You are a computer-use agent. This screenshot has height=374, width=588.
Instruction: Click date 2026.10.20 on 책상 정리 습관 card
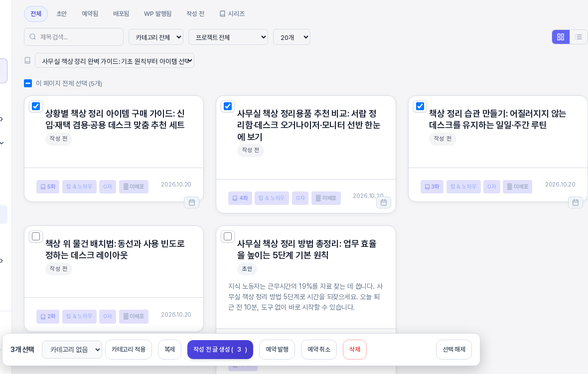(x=560, y=185)
